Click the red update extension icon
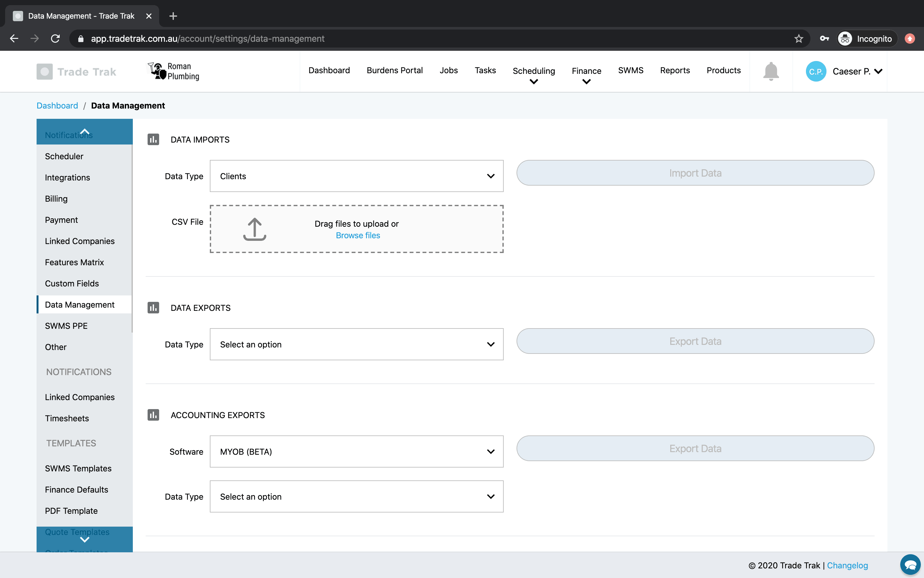The width and height of the screenshot is (924, 578). tap(910, 39)
